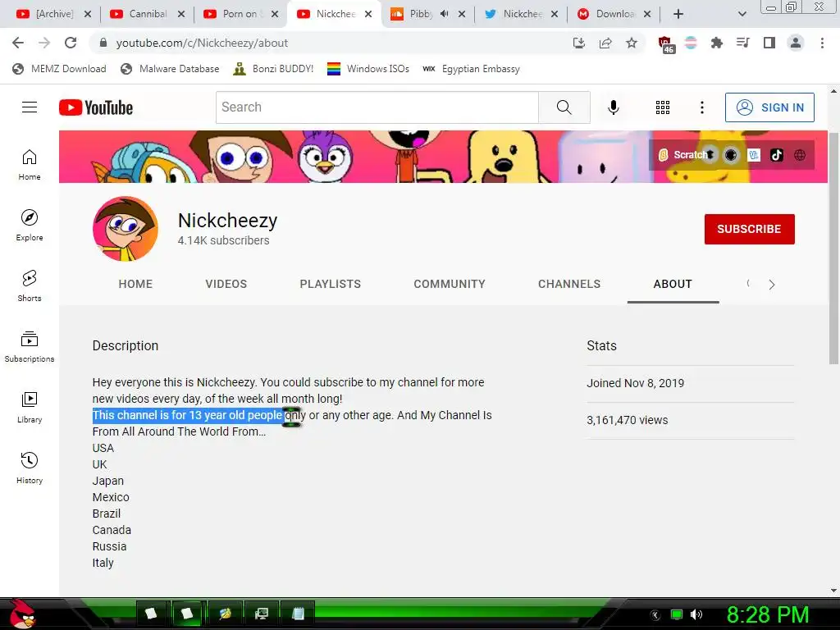Open the Windows ISOs bookmark
Viewport: 840px width, 630px height.
pyautogui.click(x=368, y=69)
